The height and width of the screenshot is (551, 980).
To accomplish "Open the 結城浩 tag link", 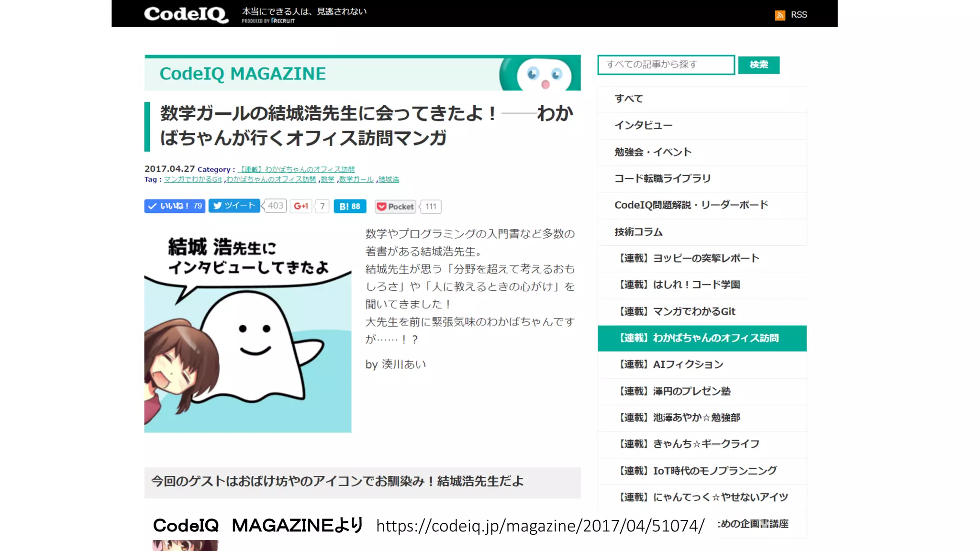I will (389, 179).
